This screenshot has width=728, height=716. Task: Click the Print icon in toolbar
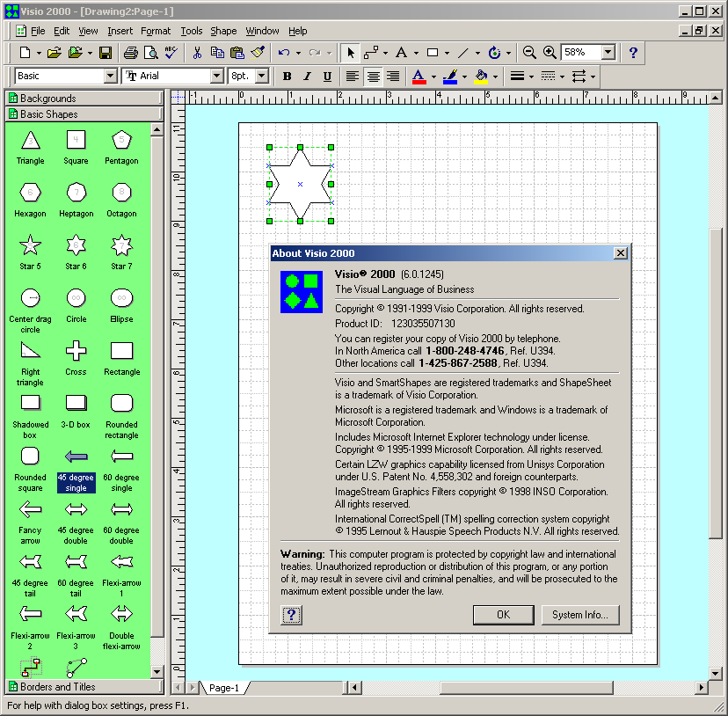pyautogui.click(x=131, y=53)
